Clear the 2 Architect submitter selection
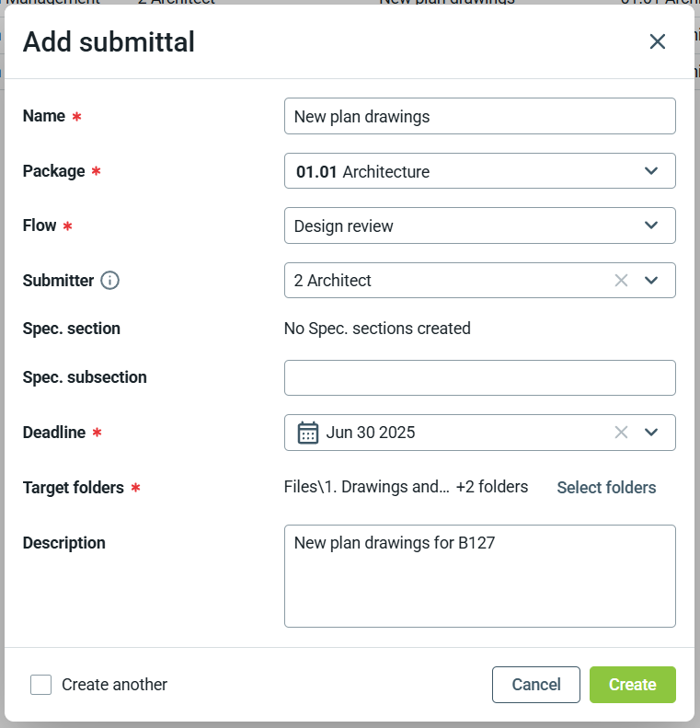Viewport: 700px width, 728px height. (x=621, y=281)
